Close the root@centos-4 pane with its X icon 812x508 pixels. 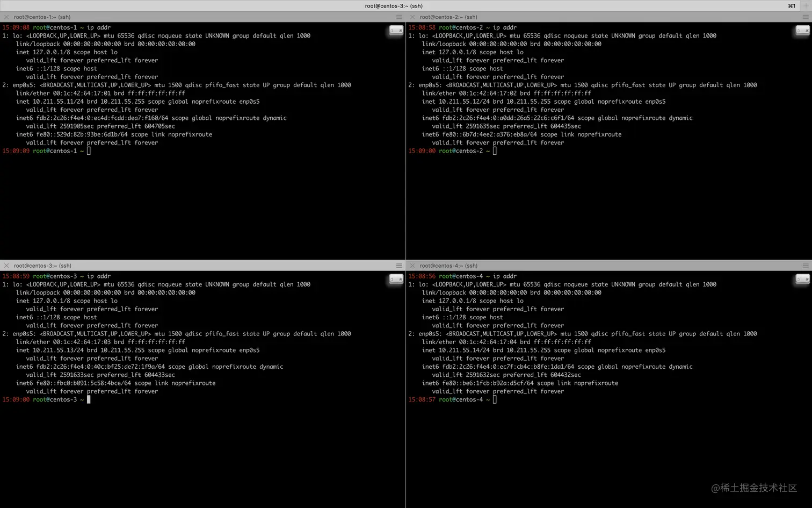click(x=412, y=266)
